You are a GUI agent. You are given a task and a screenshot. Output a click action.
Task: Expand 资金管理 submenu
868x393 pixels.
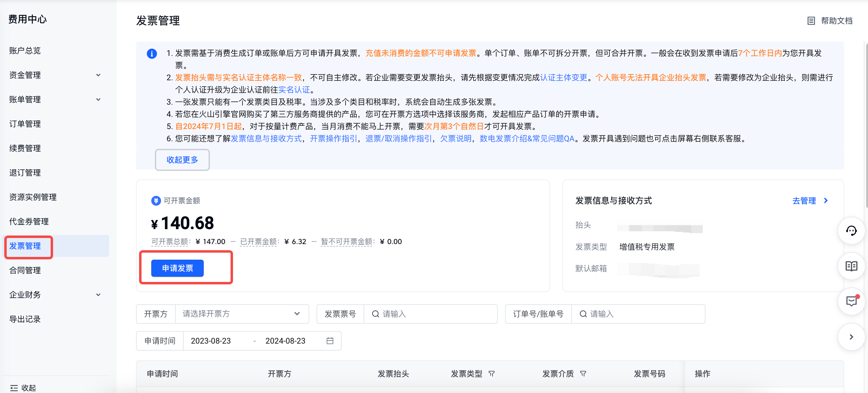[98, 75]
